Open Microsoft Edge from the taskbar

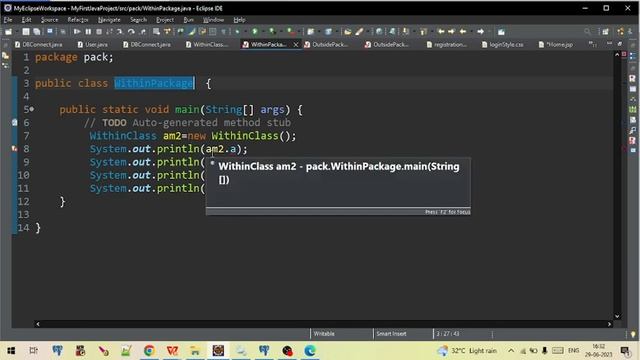point(310,350)
